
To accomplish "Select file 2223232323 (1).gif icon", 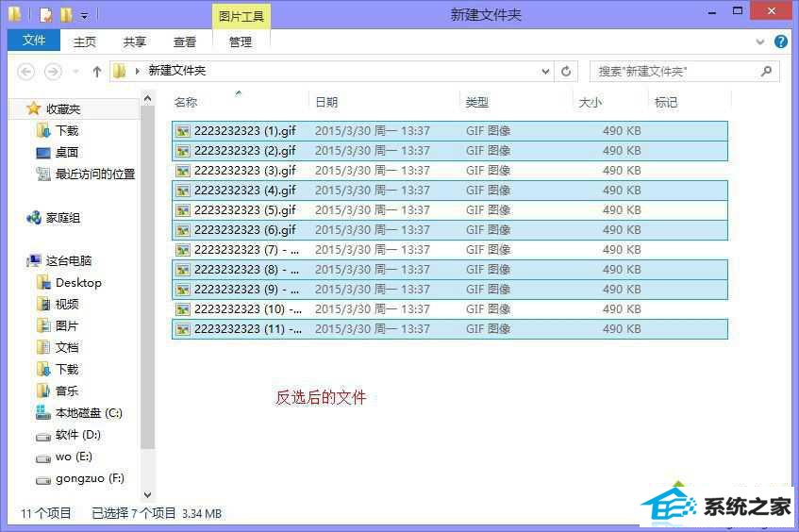I will click(182, 131).
